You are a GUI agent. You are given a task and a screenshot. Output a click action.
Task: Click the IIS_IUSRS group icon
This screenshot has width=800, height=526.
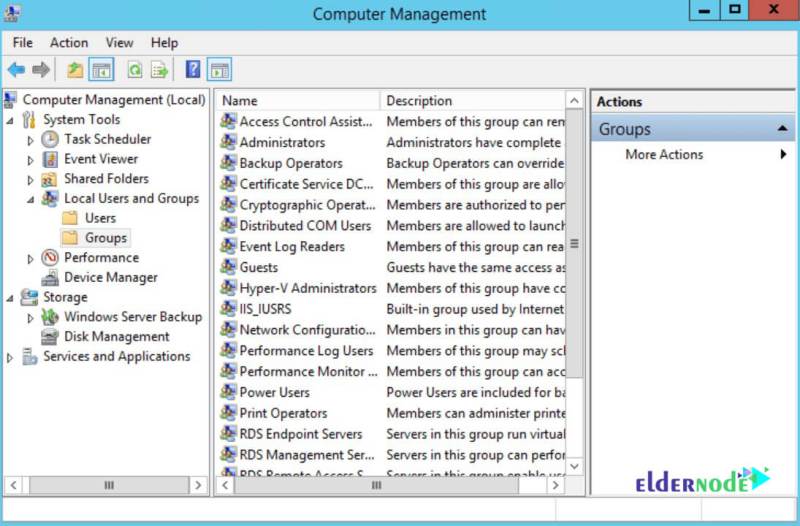[x=228, y=308]
